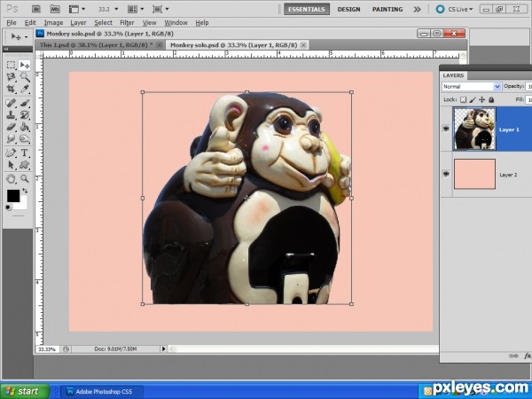Viewport: 532px width, 399px height.
Task: Swap foreground and background colors
Action: (25, 191)
